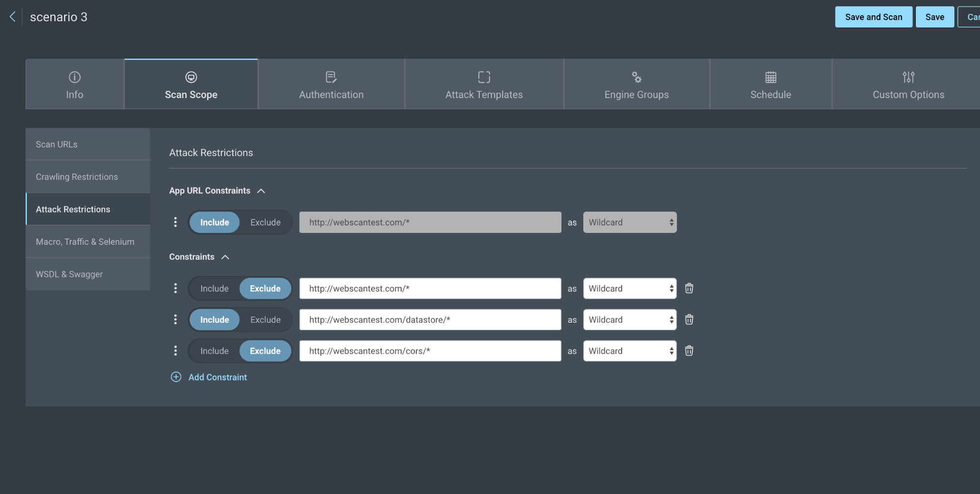Collapse the App URL Constraints section
The height and width of the screenshot is (494, 980).
point(261,191)
